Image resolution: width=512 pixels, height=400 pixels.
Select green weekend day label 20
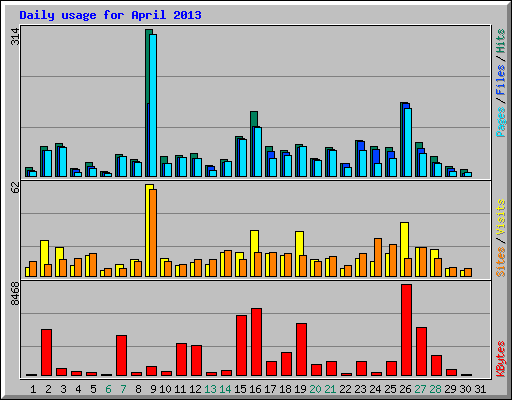coord(315,389)
